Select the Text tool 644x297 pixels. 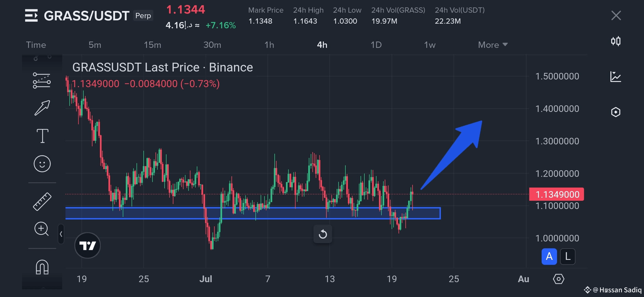pos(42,136)
